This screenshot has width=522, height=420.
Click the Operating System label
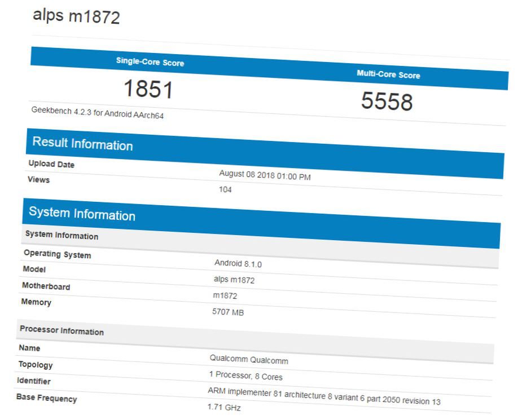(x=57, y=254)
